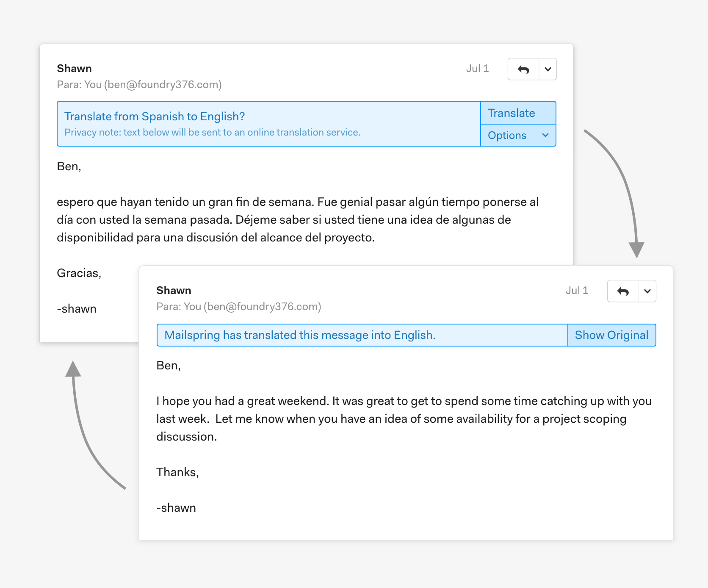Screen dimensions: 708x588
Task: Click the -shawn signature in the translated email
Action: (176, 507)
